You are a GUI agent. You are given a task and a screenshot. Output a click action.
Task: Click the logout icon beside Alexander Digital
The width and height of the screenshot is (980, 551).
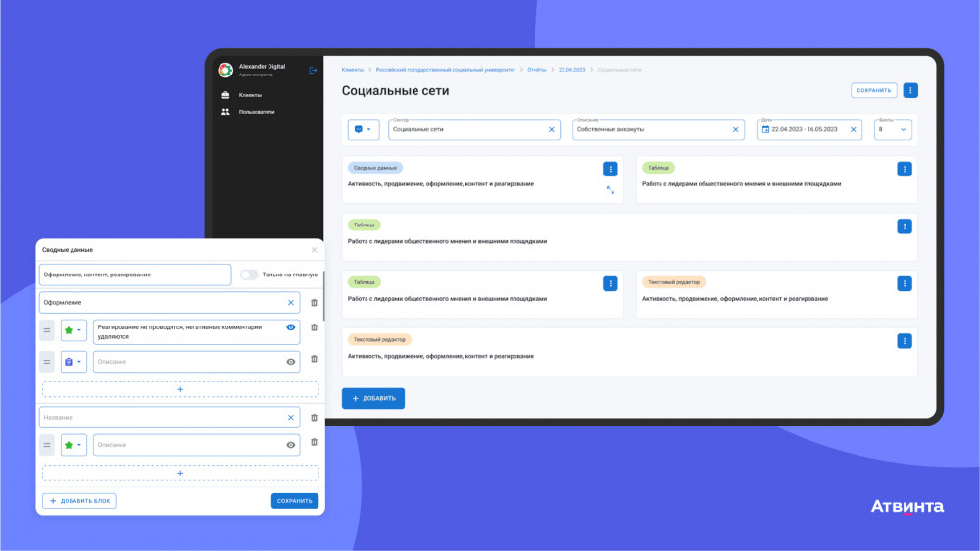[x=313, y=70]
